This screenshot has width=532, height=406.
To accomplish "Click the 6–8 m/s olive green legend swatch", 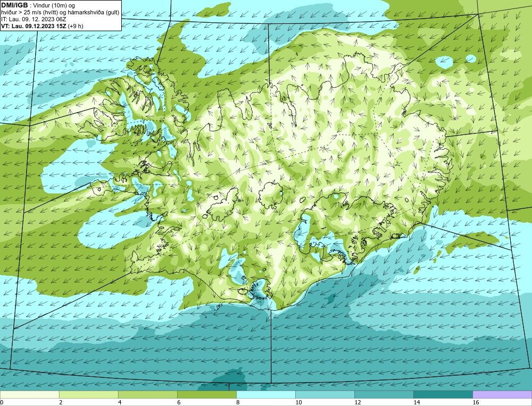I will pyautogui.click(x=206, y=394).
